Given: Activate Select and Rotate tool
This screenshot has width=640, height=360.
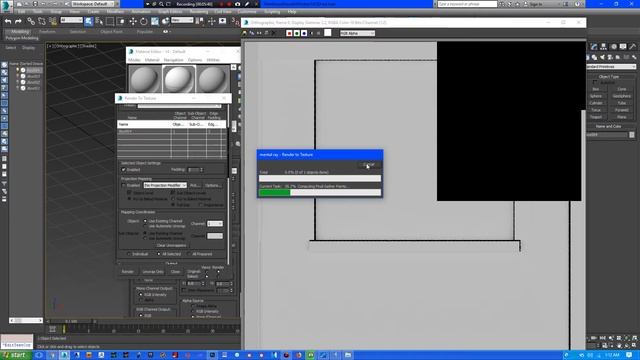Looking at the screenshot, I should tap(144, 21).
